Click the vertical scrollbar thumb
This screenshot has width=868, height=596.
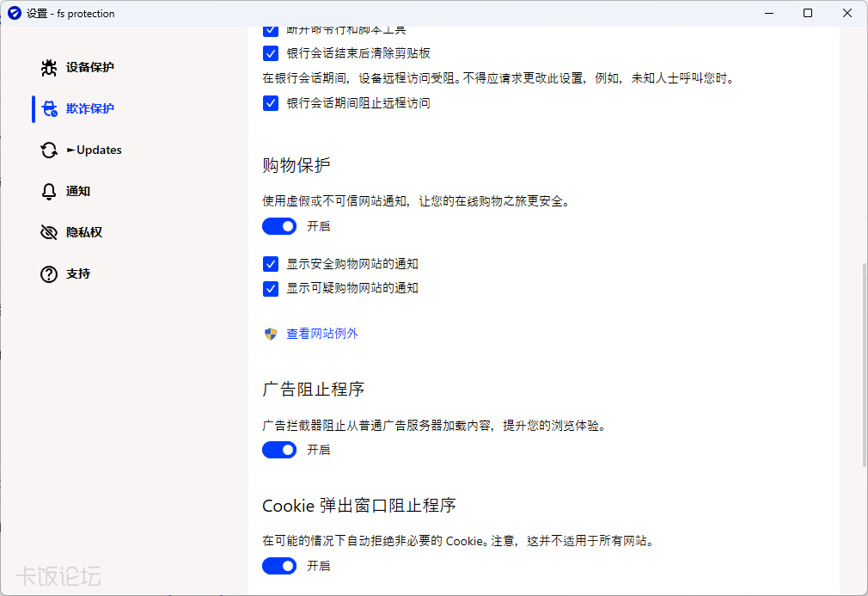click(864, 366)
